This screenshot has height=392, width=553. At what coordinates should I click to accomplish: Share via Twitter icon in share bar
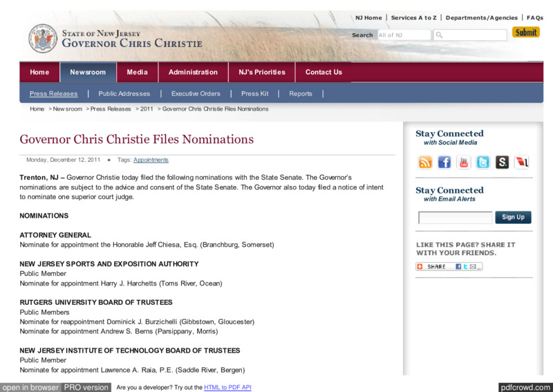(465, 267)
